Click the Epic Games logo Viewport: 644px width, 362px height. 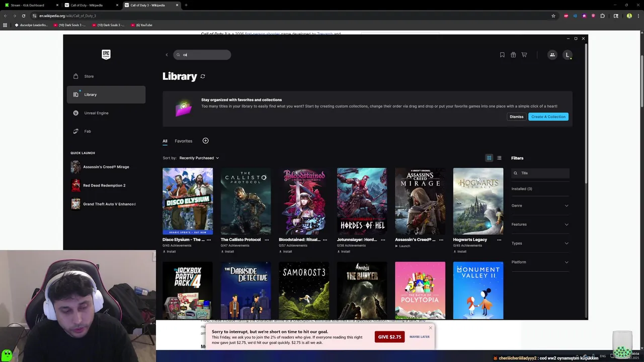pos(106,55)
